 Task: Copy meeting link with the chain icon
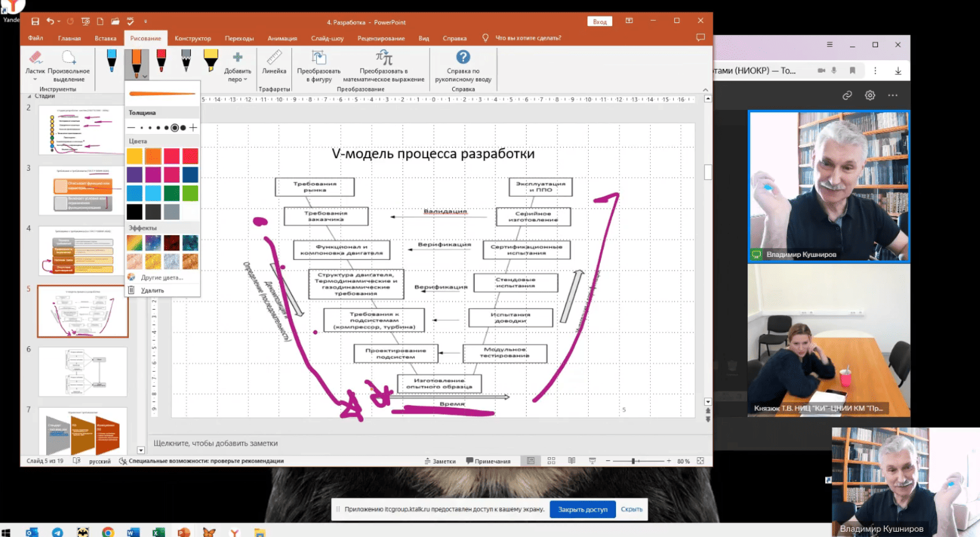[x=847, y=95]
